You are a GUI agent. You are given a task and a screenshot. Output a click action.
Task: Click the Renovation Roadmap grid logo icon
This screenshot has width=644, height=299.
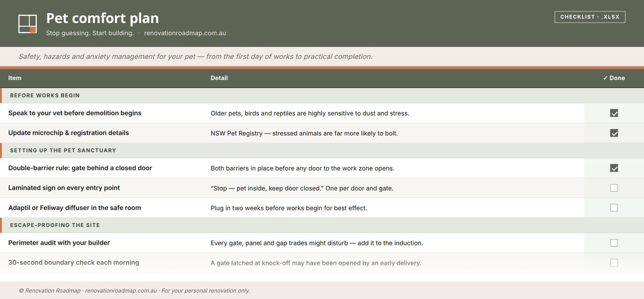(x=28, y=24)
